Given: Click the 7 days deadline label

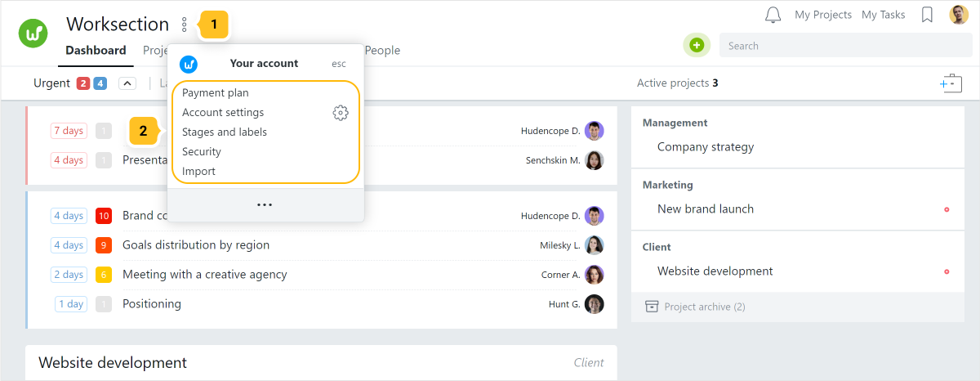Looking at the screenshot, I should pyautogui.click(x=69, y=131).
